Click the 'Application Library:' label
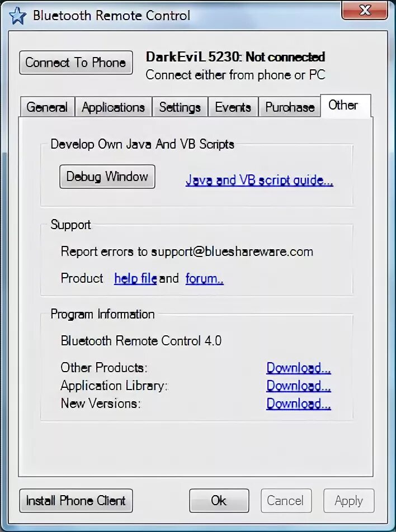This screenshot has width=396, height=532. [x=114, y=386]
